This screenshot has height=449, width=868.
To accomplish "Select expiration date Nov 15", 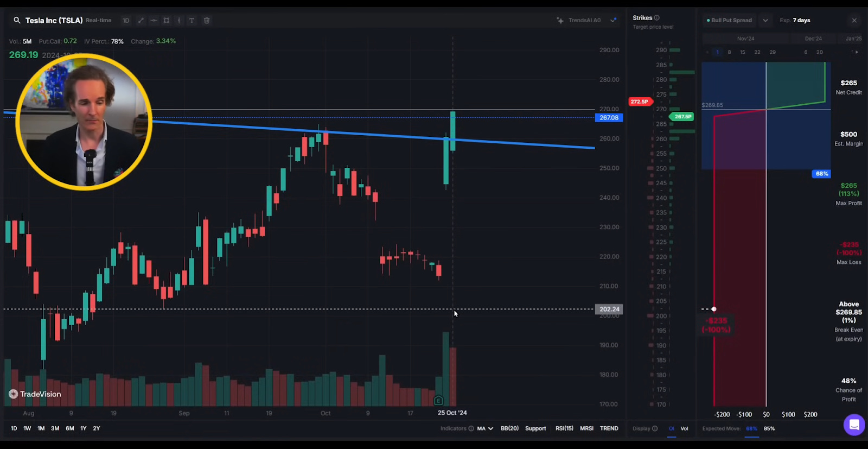I will pyautogui.click(x=743, y=52).
